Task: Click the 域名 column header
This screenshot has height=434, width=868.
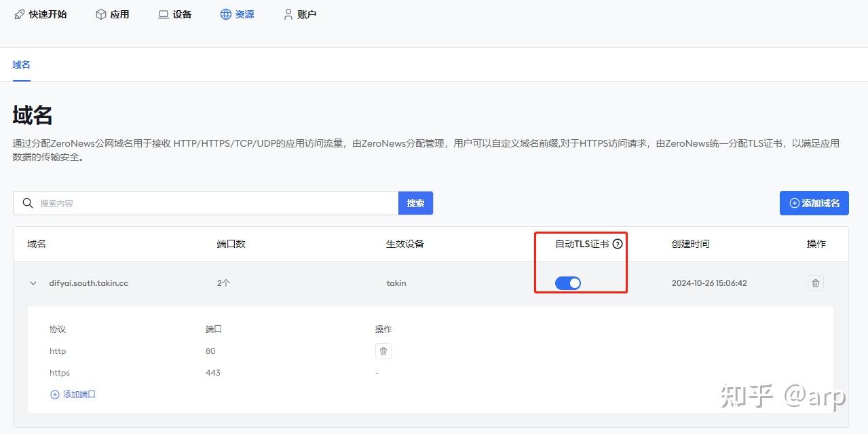Action: point(37,244)
